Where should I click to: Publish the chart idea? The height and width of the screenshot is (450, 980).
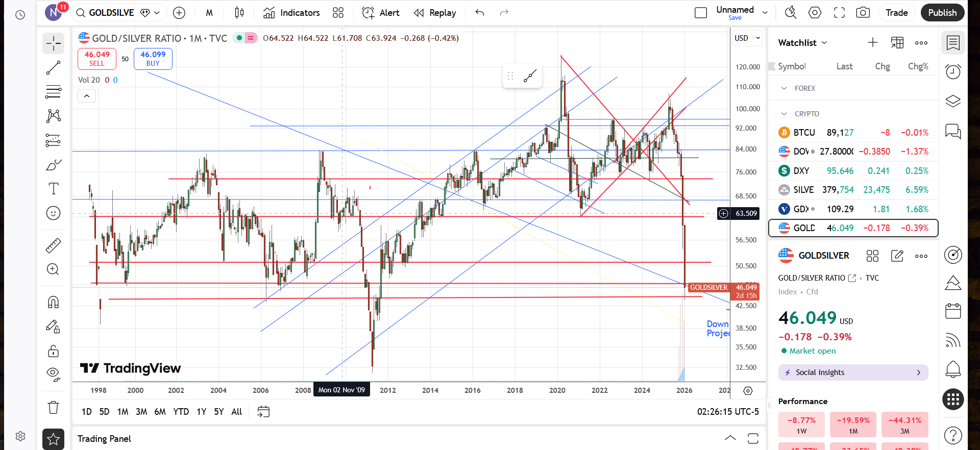[x=942, y=13]
